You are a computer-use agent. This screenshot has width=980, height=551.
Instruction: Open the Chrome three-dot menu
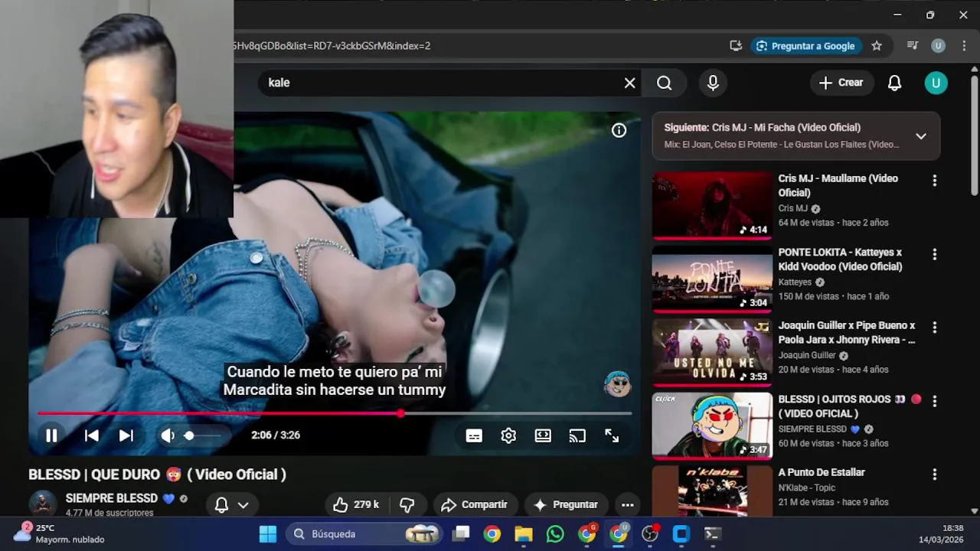[x=964, y=46]
